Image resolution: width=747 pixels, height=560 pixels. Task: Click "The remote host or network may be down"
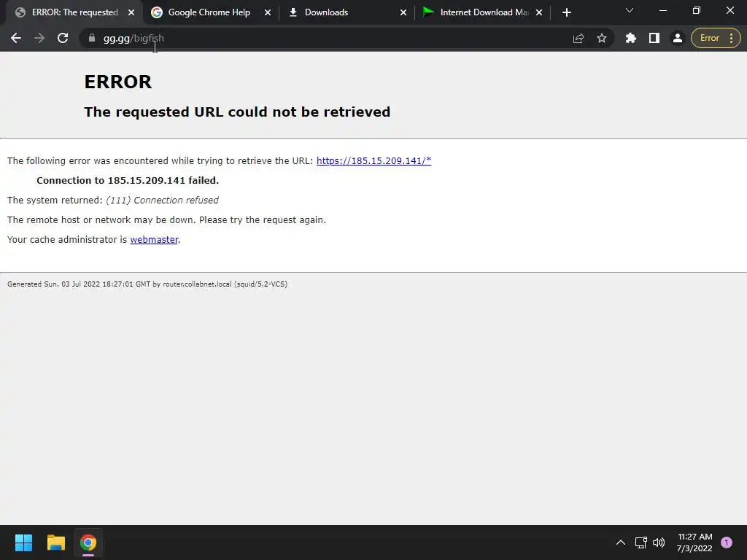101,220
